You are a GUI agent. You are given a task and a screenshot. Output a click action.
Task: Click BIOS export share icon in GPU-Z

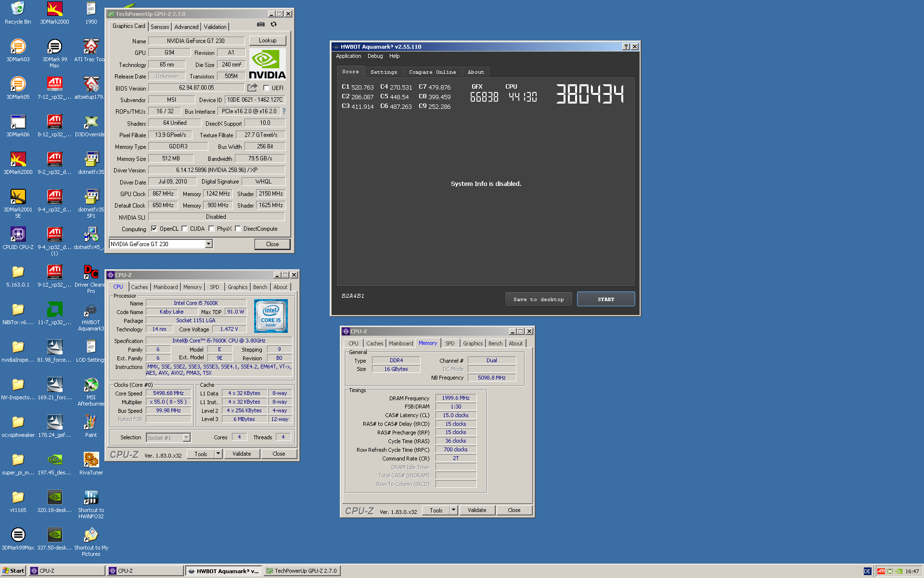(252, 88)
